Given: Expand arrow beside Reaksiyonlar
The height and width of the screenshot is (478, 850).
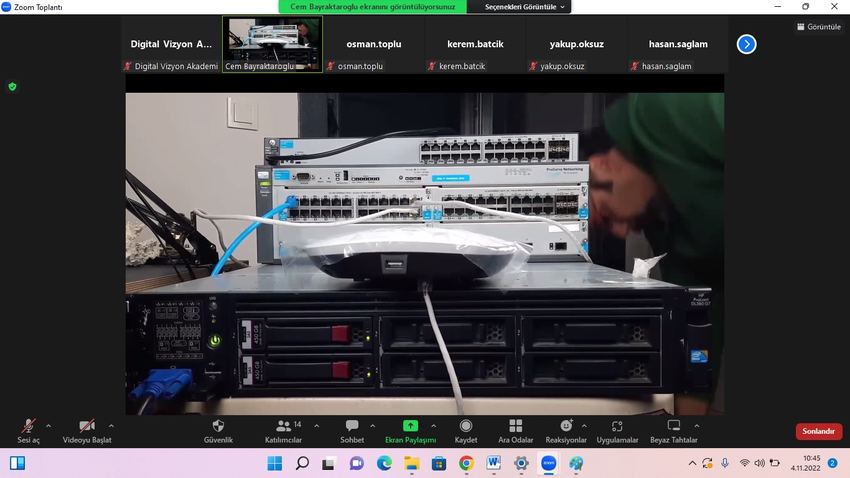Looking at the screenshot, I should click(x=584, y=426).
